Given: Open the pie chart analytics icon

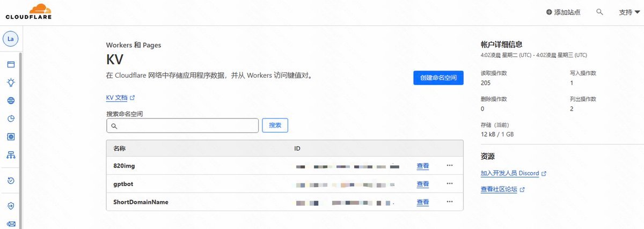Looking at the screenshot, I should point(11,119).
